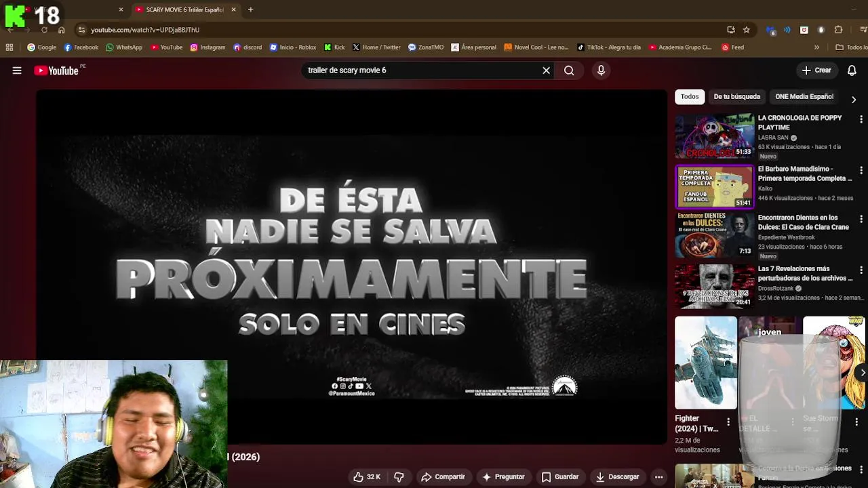
Task: Open more video actions (three dots)
Action: pyautogui.click(x=658, y=477)
